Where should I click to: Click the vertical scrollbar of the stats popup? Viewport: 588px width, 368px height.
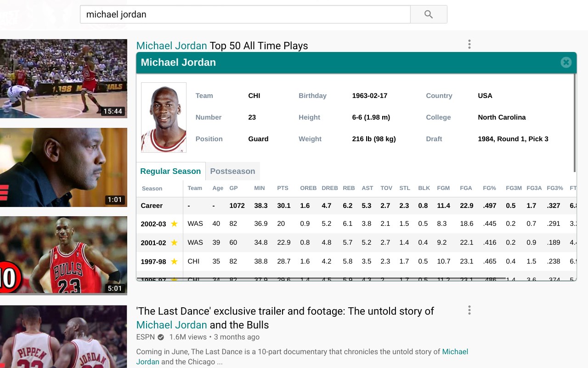[575, 123]
